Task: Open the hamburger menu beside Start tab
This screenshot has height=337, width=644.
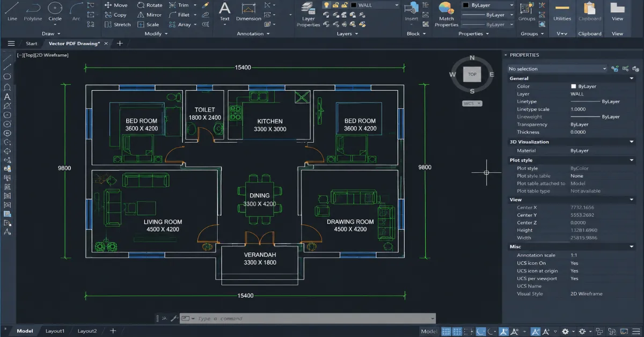Action: tap(11, 43)
